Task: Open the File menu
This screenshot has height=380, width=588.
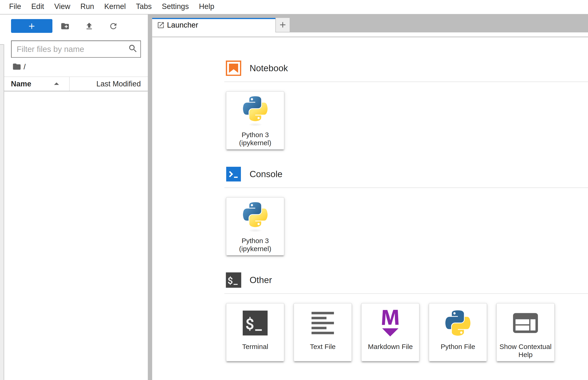Action: pos(15,6)
